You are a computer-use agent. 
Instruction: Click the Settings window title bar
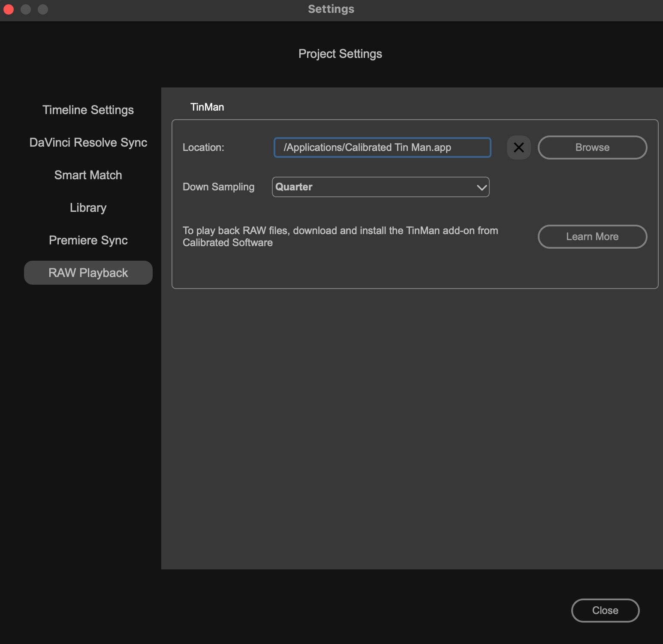tap(331, 9)
